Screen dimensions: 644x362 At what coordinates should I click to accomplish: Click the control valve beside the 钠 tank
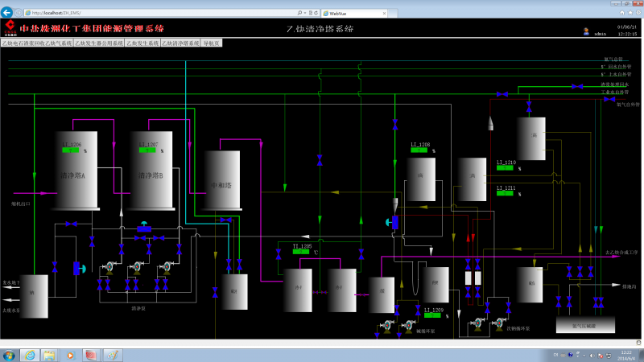coord(79,269)
